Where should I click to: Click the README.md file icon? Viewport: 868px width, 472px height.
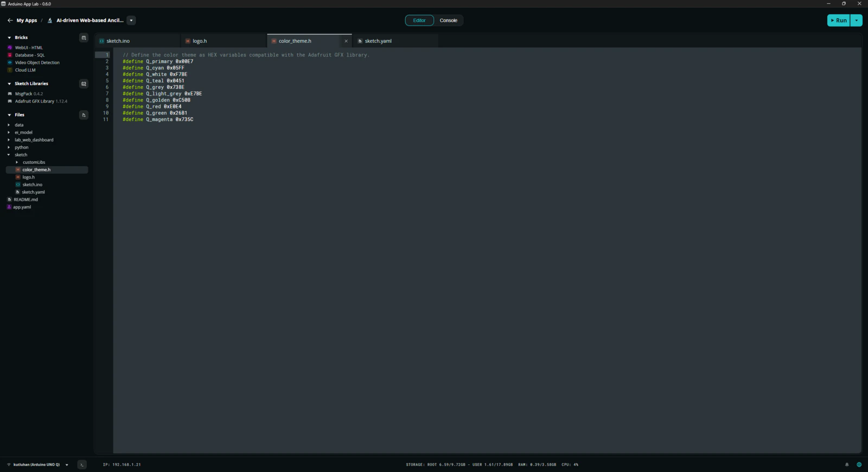pyautogui.click(x=9, y=200)
